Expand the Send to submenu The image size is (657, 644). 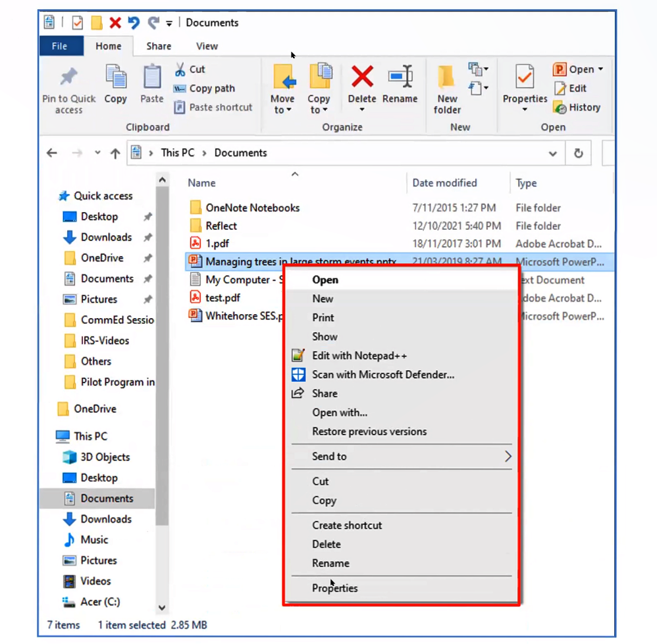point(508,456)
